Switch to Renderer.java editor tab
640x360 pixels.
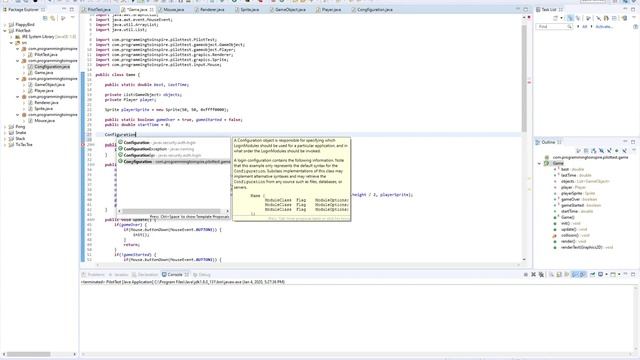pos(212,9)
